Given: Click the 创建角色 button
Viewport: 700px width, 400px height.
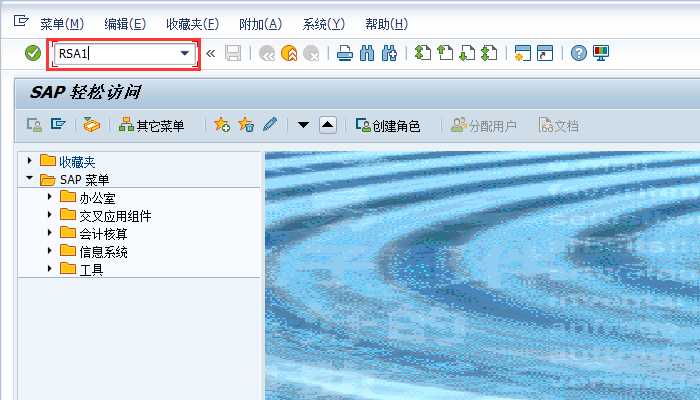Looking at the screenshot, I should pos(388,126).
